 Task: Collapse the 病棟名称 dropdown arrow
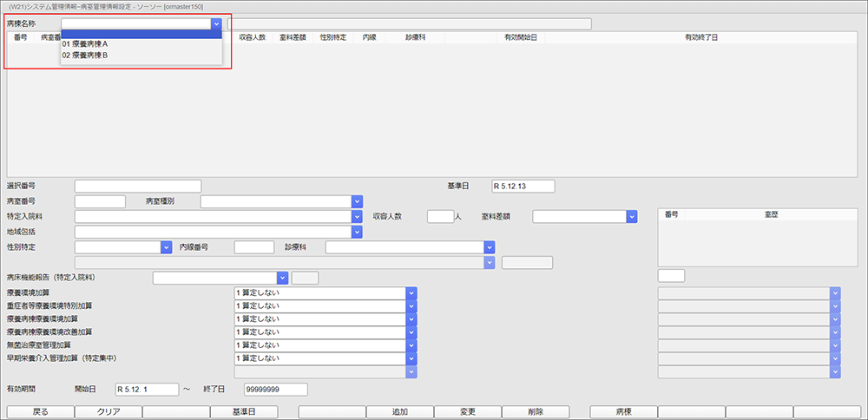(x=216, y=24)
